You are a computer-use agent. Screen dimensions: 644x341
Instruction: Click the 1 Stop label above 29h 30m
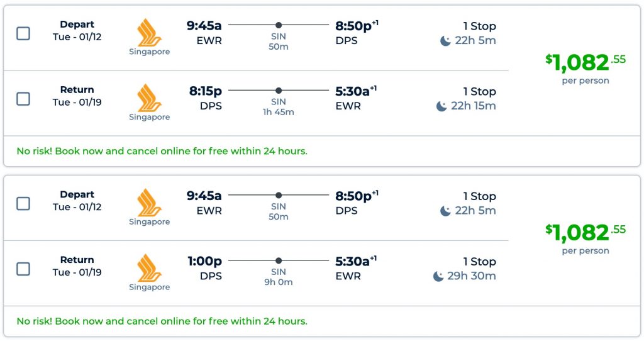pyautogui.click(x=479, y=262)
